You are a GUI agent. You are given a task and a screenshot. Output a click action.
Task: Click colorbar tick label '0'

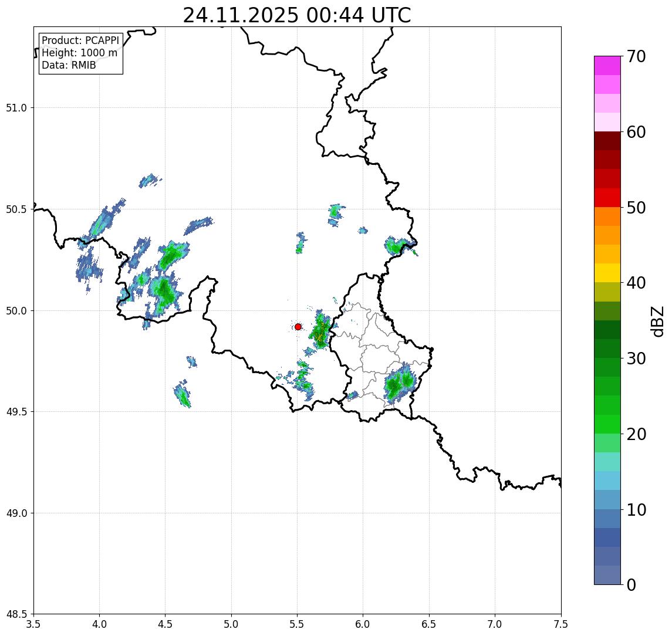(632, 584)
